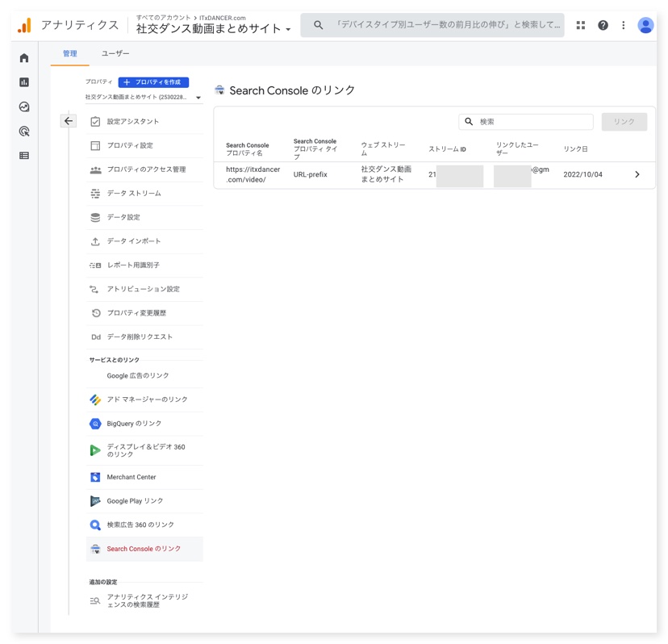Screen dimensions: 668x644
Task: Collapse admin menu with back arrow button
Action: (x=69, y=121)
